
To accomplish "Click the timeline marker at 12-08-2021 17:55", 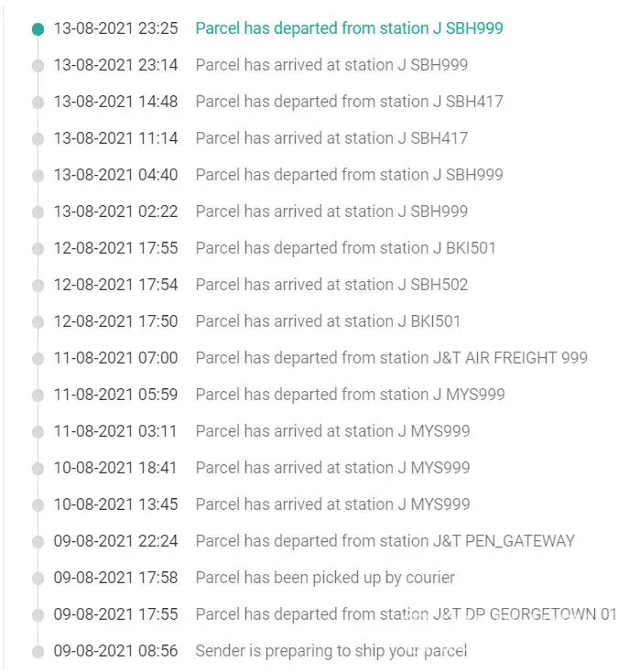I will tap(38, 249).
